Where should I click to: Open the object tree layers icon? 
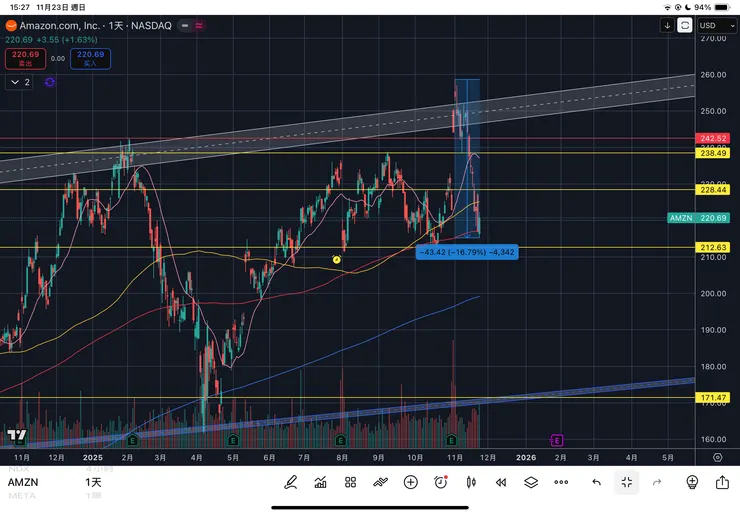(531, 482)
